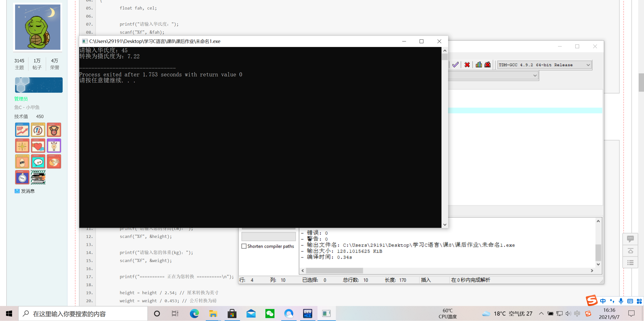644x321 pixels.
Task: Click the sparkle star medal badge
Action: pyautogui.click(x=22, y=146)
